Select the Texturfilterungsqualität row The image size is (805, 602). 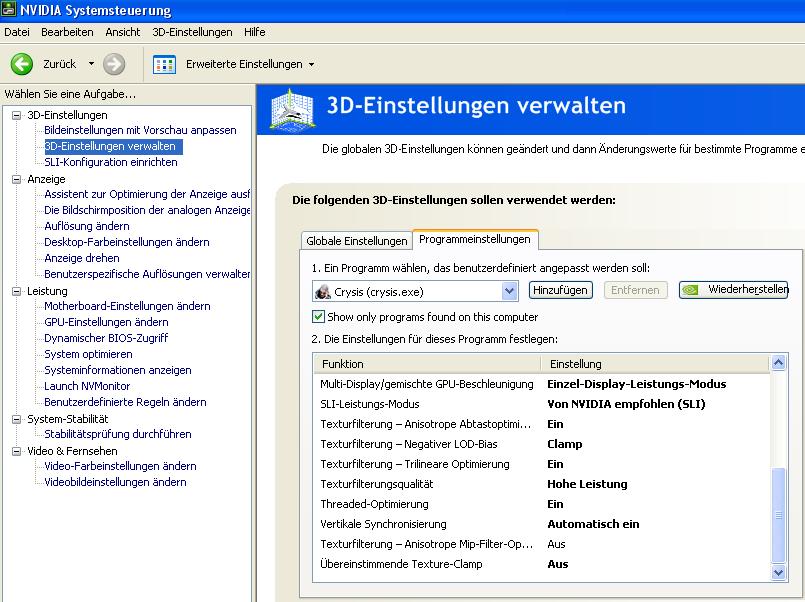pyautogui.click(x=542, y=484)
